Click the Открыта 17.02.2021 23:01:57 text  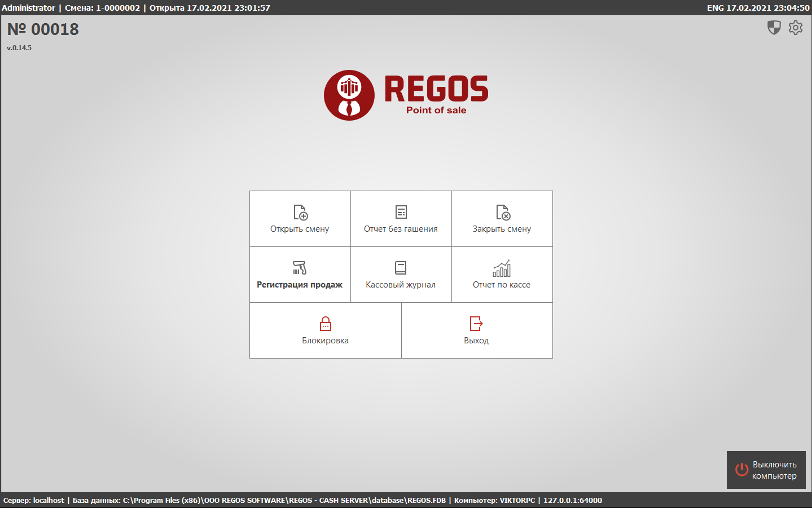(210, 8)
